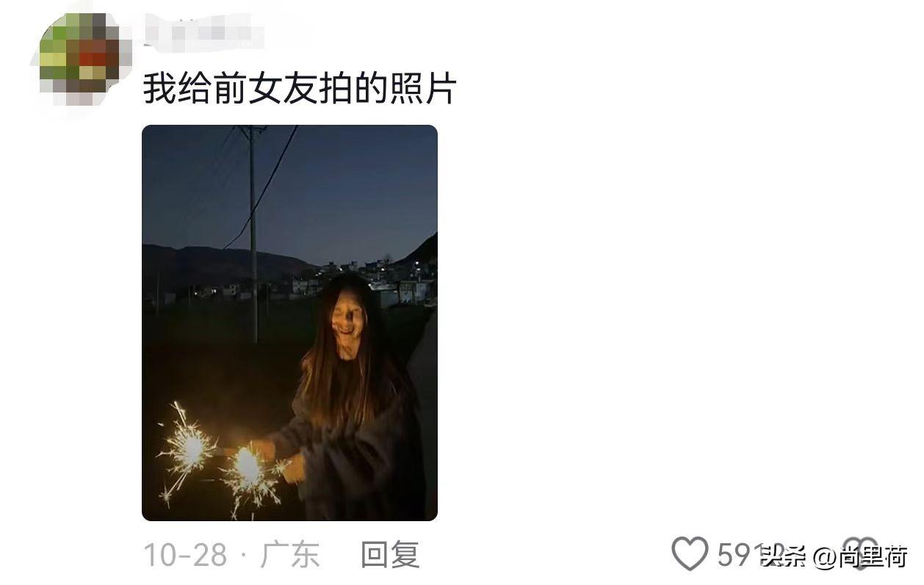Tap the utility pole in the photo
924x585 pixels.
[253, 233]
